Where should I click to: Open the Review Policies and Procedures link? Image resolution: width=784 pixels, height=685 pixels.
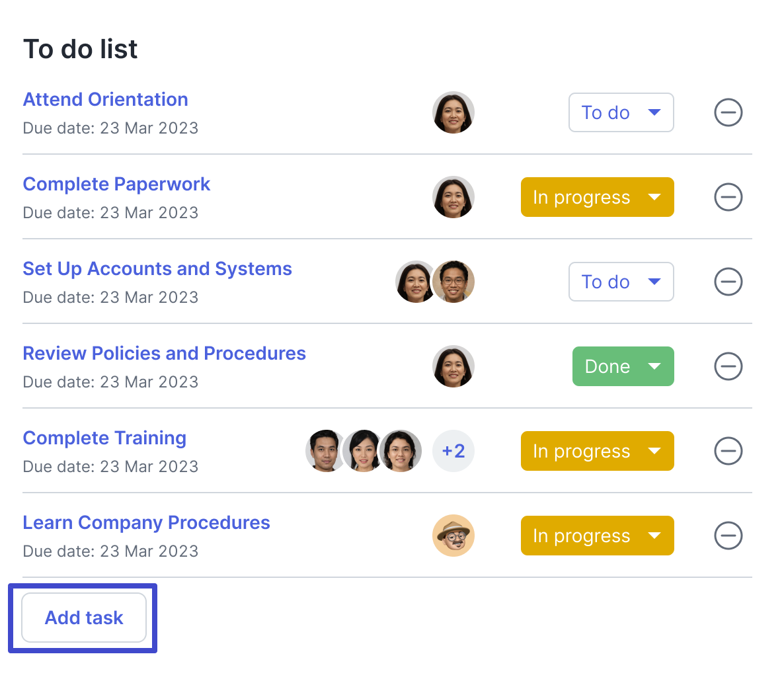coord(164,353)
